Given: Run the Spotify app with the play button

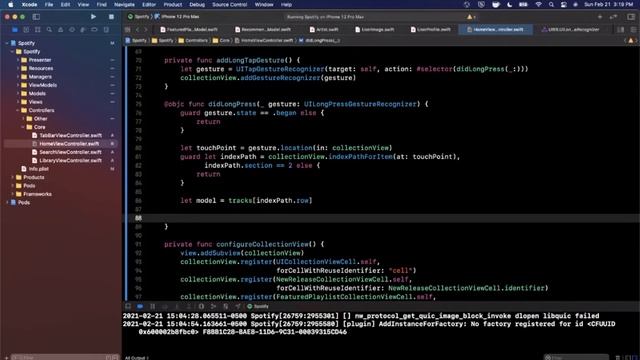Looking at the screenshot, I should (x=93, y=17).
